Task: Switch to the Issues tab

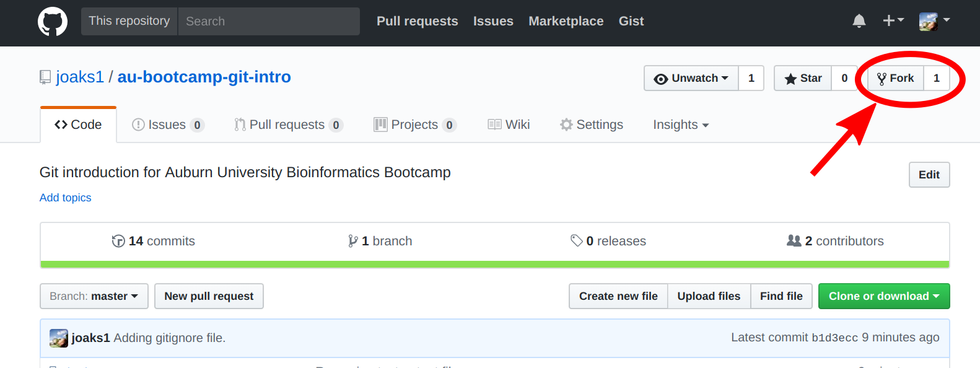Action: [x=167, y=125]
